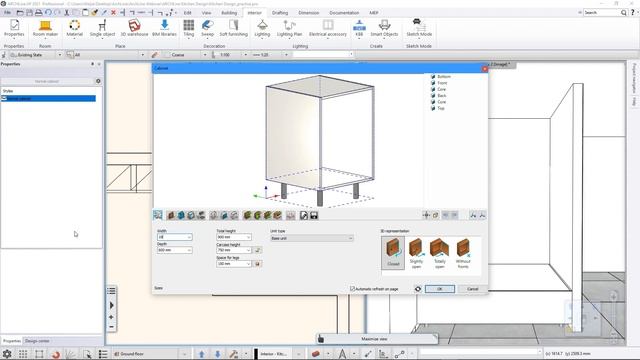This screenshot has height=360, width=640.
Task: Toggle Automatic refresh on page checkbox
Action: [x=352, y=289]
